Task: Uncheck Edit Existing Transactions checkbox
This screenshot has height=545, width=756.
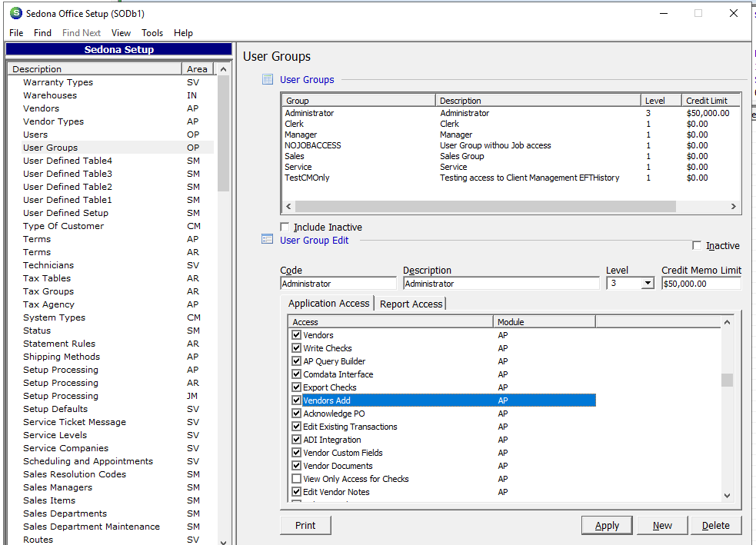Action: [x=297, y=426]
